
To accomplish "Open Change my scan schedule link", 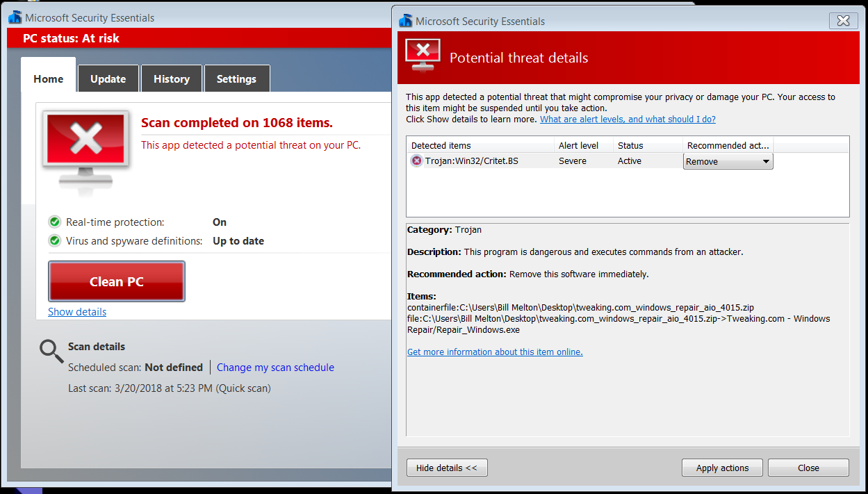I will click(275, 368).
